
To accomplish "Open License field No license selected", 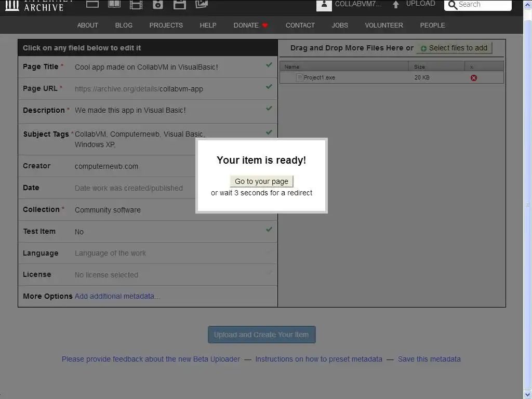I will click(107, 275).
